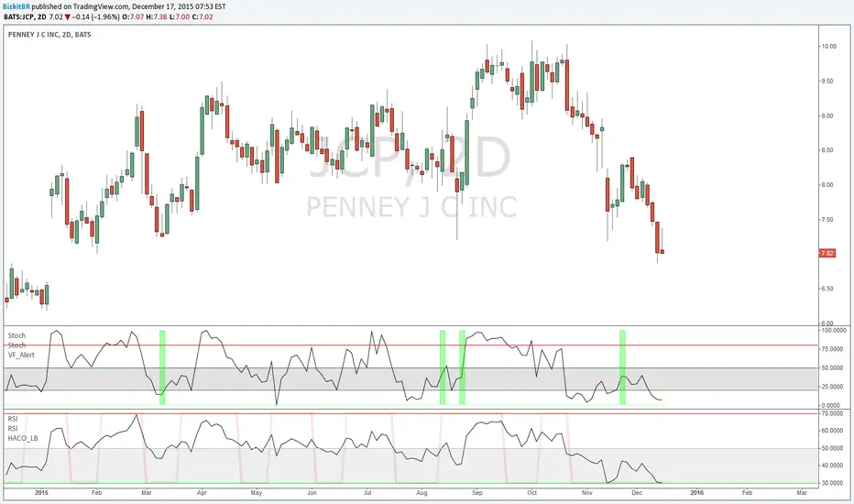The height and width of the screenshot is (504, 854).
Task: Select the VF_Alert indicator label
Action: click(21, 355)
